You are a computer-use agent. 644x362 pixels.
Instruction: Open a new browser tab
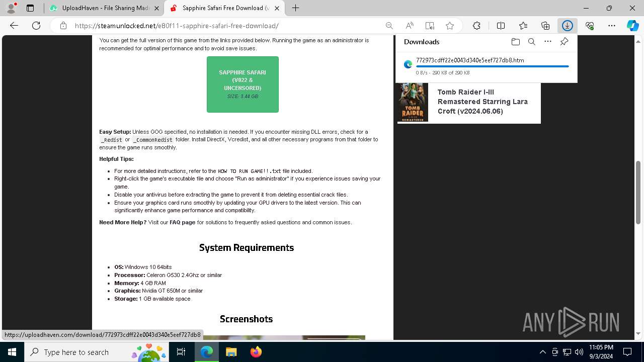[296, 8]
